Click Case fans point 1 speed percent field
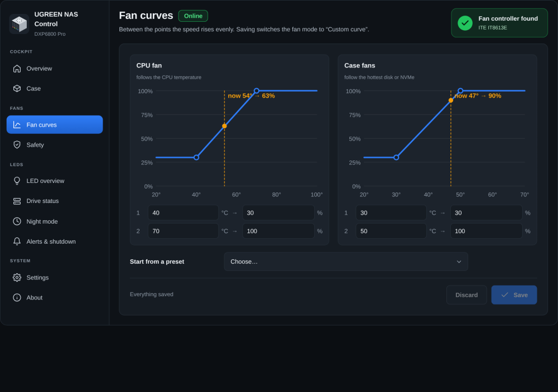This screenshot has height=392, width=558. [x=486, y=212]
